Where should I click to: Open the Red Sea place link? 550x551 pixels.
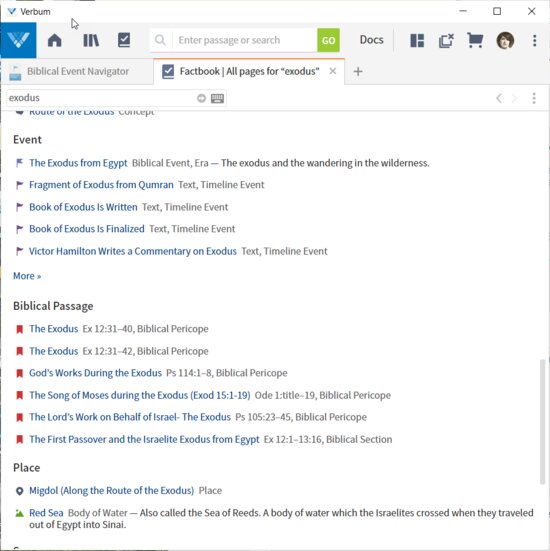46,513
